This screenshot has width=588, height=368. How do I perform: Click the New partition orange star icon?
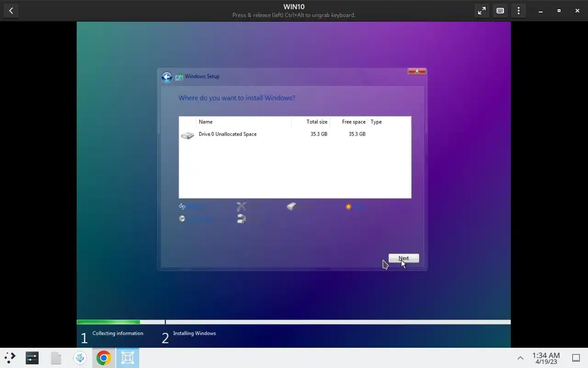point(348,207)
